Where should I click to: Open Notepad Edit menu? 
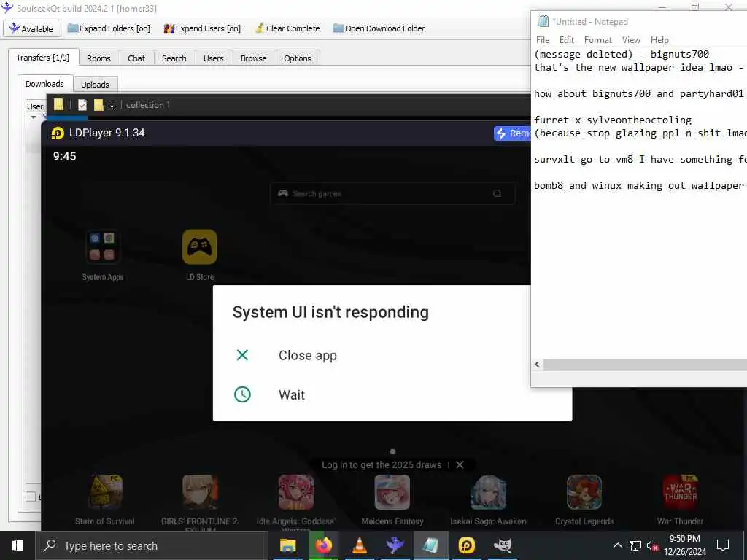click(x=566, y=40)
